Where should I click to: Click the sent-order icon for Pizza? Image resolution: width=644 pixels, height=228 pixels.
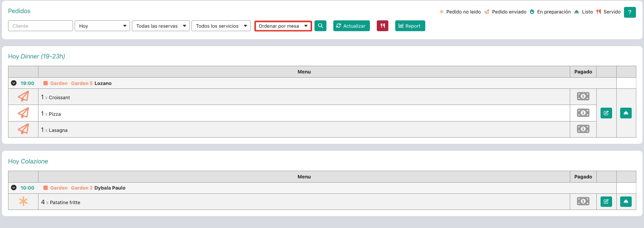click(x=23, y=113)
